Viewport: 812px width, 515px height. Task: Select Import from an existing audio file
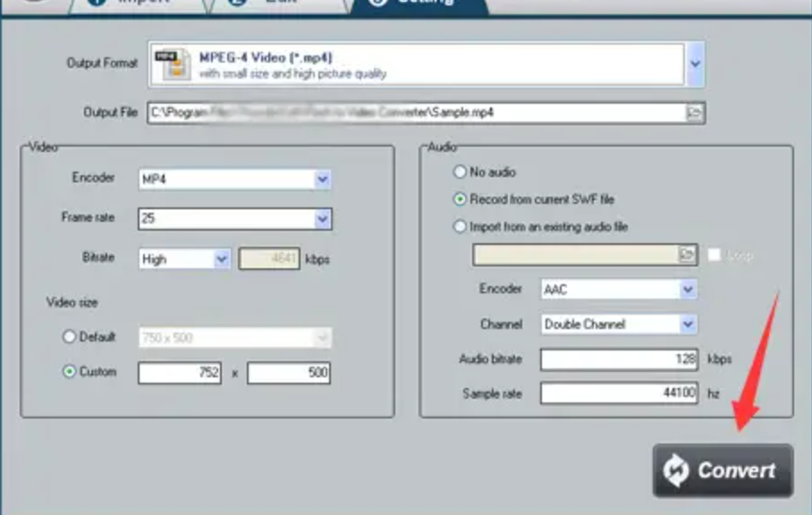[460, 227]
